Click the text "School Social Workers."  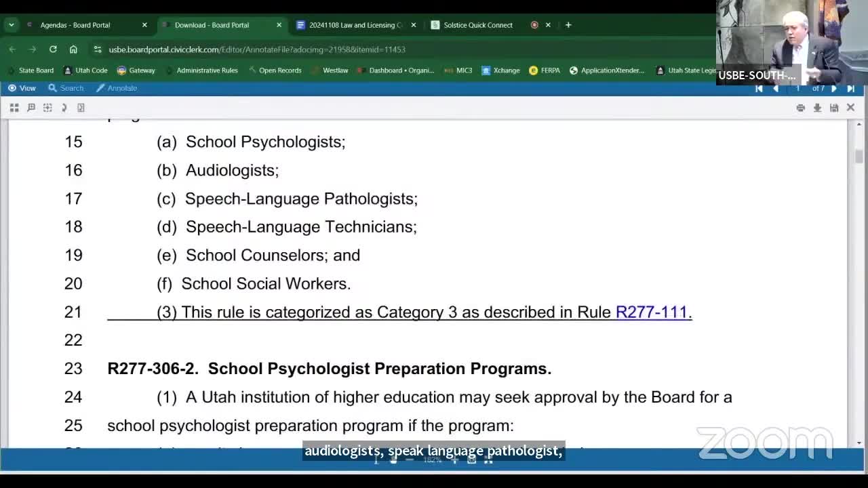tap(267, 283)
